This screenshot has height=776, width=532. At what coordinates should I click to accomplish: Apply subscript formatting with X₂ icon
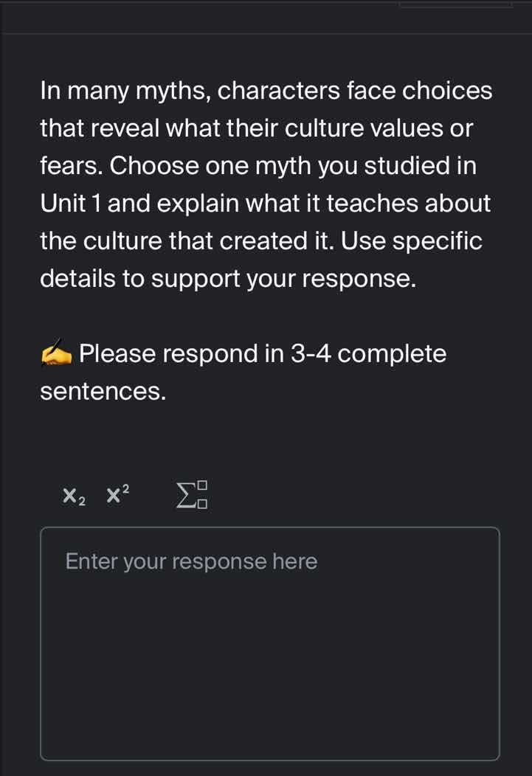coord(74,496)
